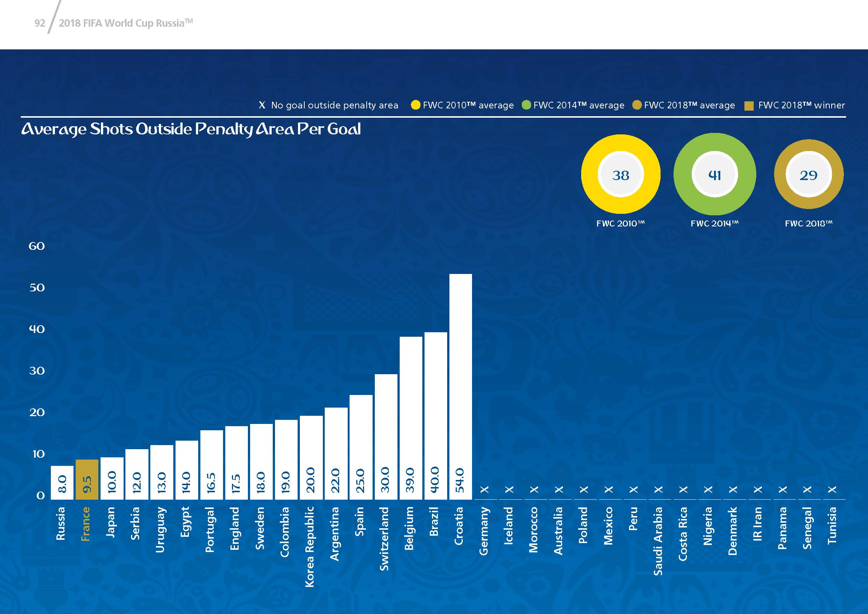Click the X marker above Germany

484,490
